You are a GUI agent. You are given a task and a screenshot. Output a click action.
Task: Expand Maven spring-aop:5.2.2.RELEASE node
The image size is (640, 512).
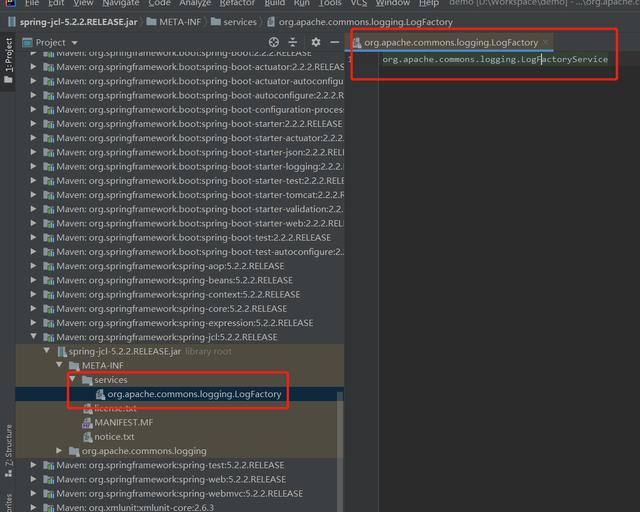(33, 266)
